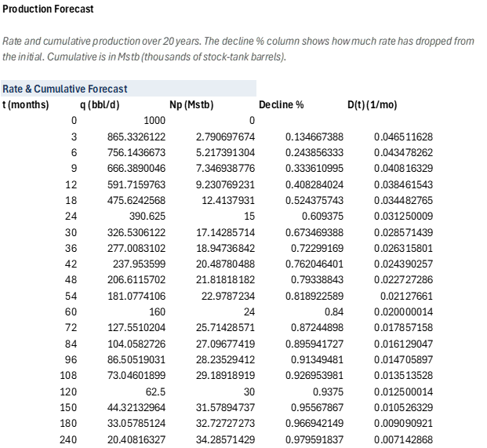Click rate value 591.7159763
The width and height of the screenshot is (487, 448).
(136, 184)
